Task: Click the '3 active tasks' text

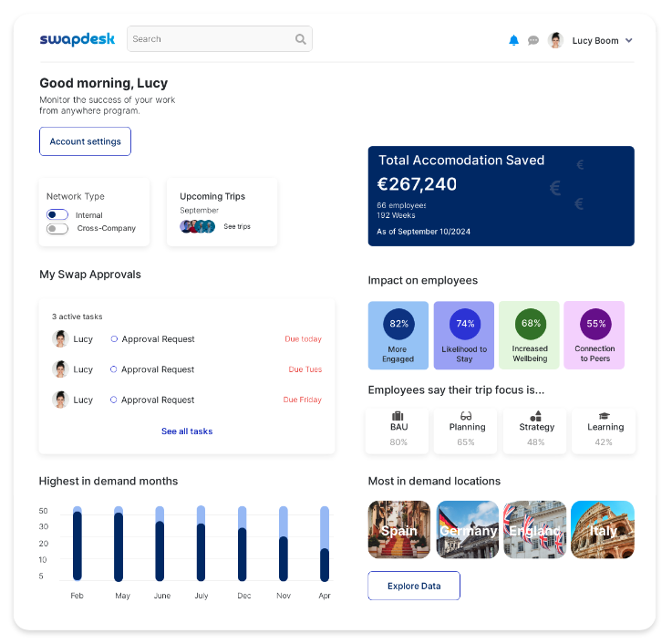Action: coord(78,317)
